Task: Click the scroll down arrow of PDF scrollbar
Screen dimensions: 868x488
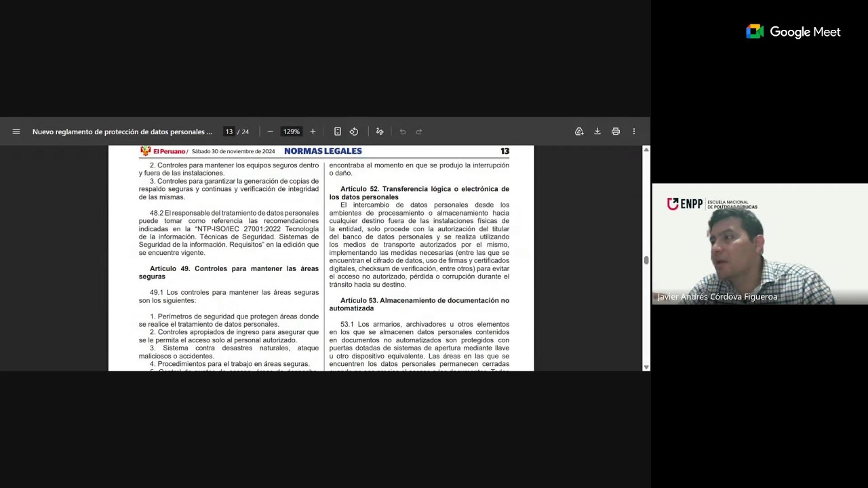Action: pos(646,367)
